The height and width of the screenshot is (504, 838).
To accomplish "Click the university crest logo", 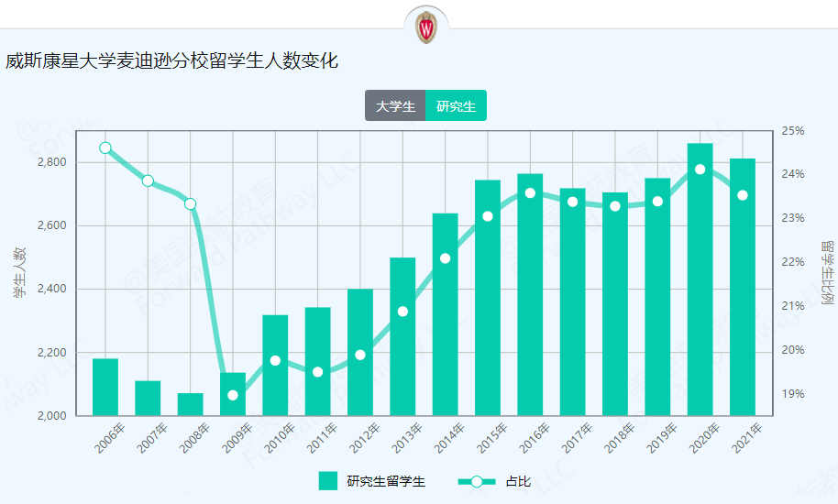I will [426, 28].
